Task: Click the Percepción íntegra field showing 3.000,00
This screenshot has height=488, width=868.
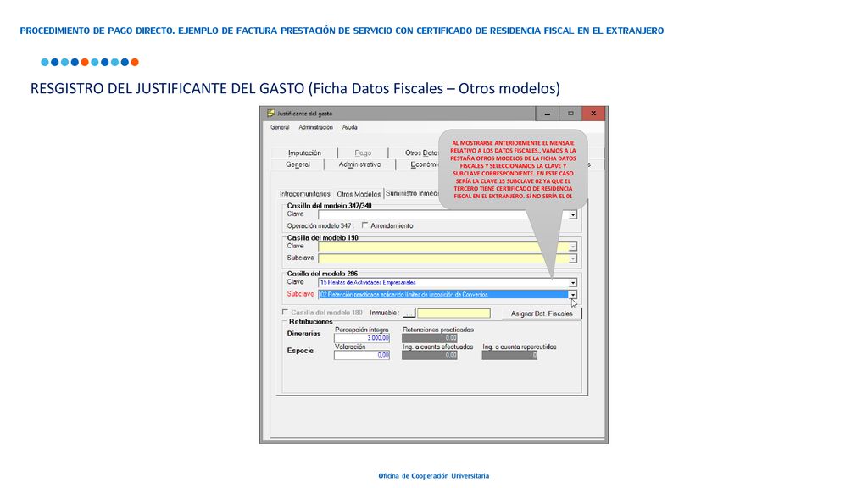Action: click(x=361, y=338)
